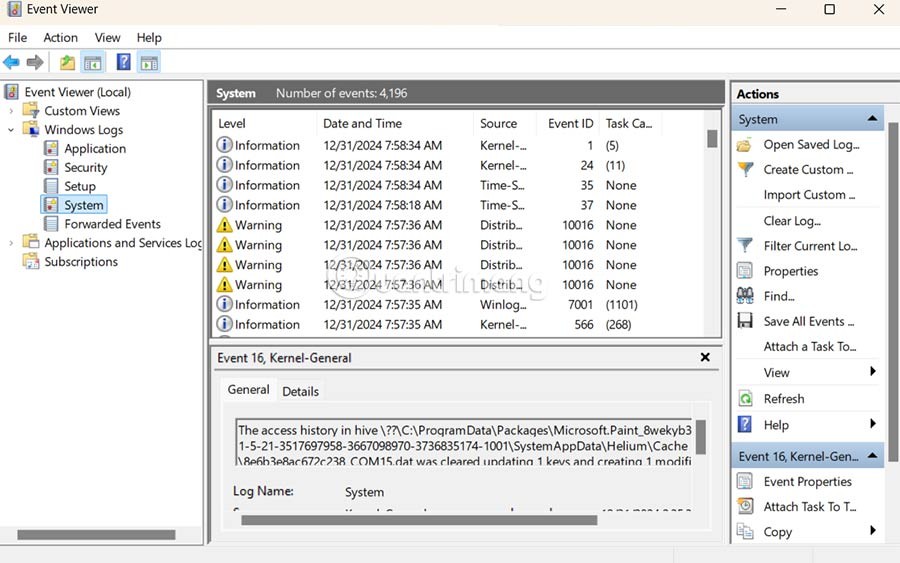Click the event description text box
The height and width of the screenshot is (563, 900).
[x=465, y=442]
